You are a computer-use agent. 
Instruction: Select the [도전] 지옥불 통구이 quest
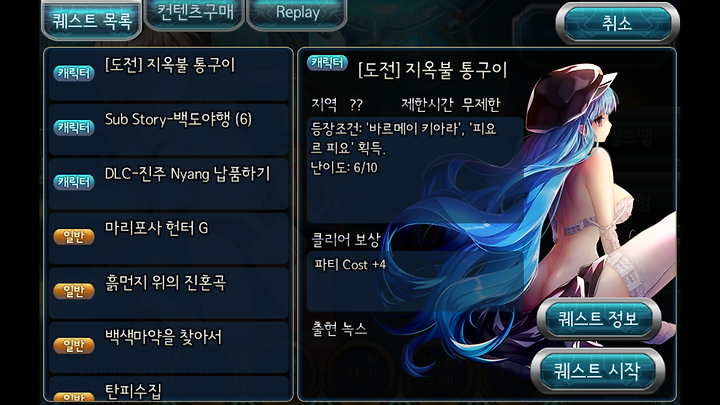[169, 75]
